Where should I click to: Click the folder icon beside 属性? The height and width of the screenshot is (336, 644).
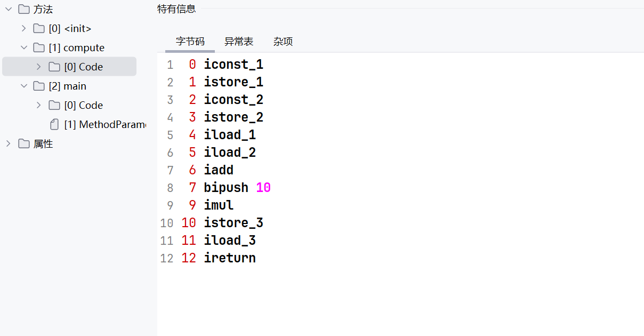click(23, 143)
